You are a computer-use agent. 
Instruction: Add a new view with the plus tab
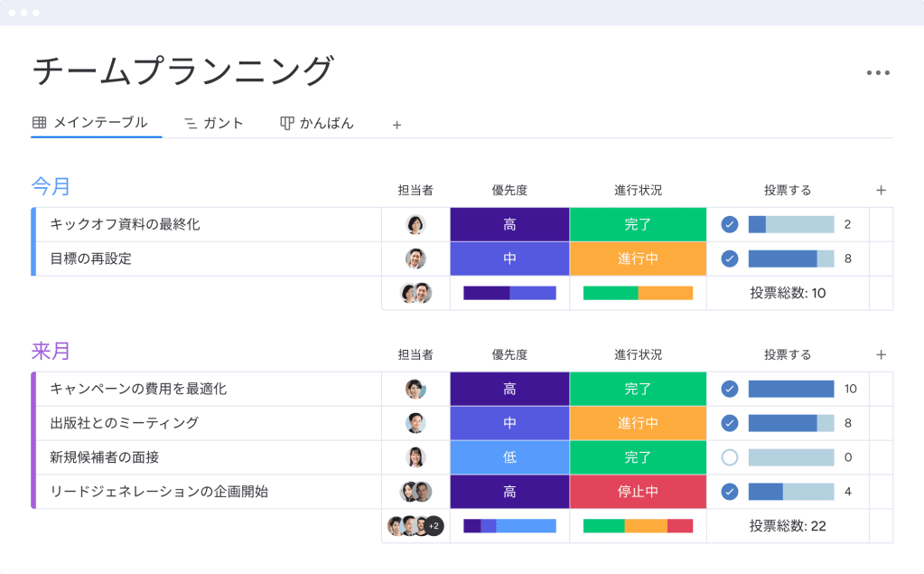(x=397, y=124)
